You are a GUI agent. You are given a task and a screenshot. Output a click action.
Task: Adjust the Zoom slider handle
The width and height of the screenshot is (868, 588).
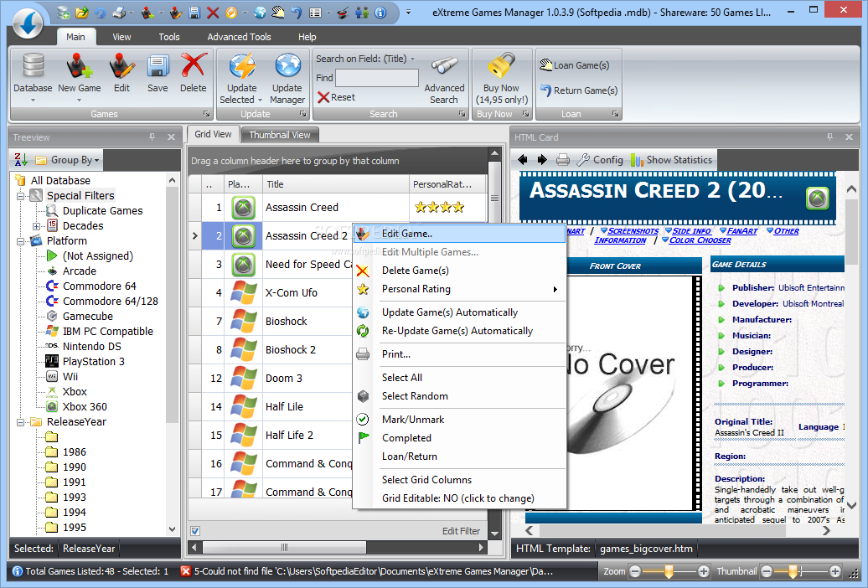[x=669, y=571]
